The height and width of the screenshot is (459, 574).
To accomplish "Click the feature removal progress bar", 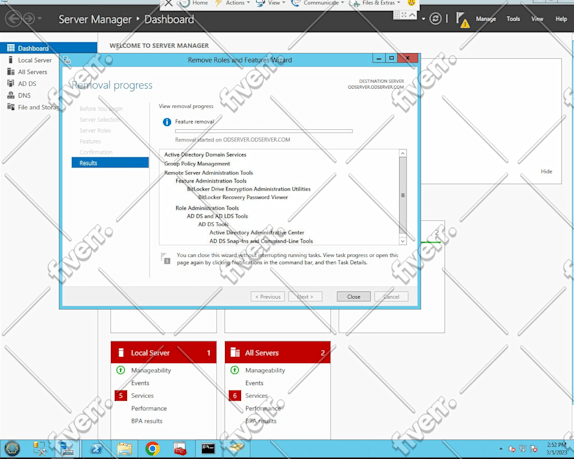I will [264, 131].
